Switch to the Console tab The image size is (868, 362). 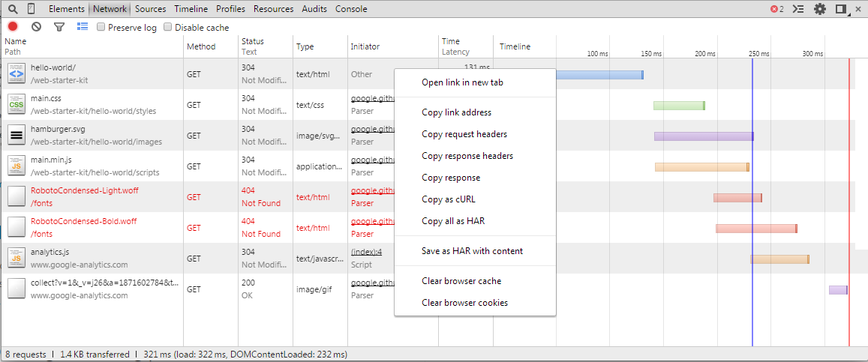(351, 9)
